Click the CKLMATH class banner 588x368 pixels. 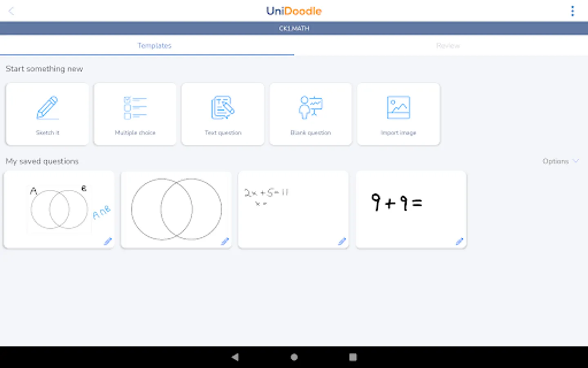294,28
